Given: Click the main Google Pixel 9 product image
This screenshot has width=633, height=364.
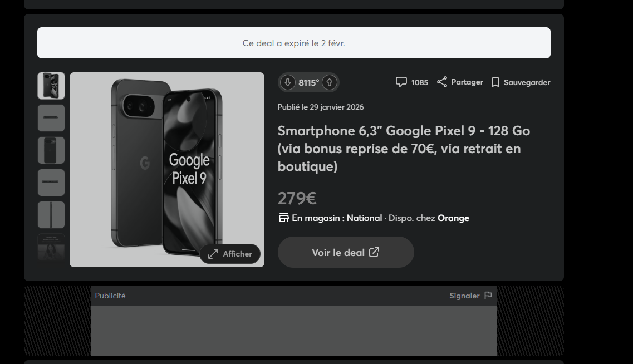Looking at the screenshot, I should (167, 170).
